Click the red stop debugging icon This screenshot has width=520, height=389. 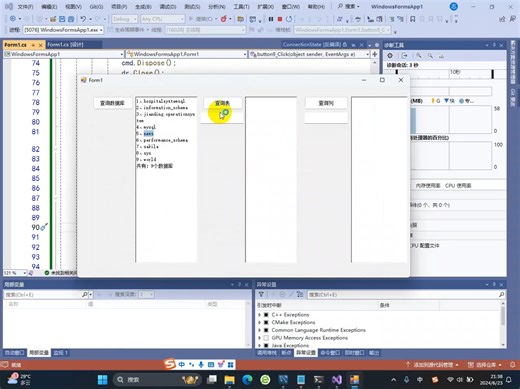tap(280, 19)
